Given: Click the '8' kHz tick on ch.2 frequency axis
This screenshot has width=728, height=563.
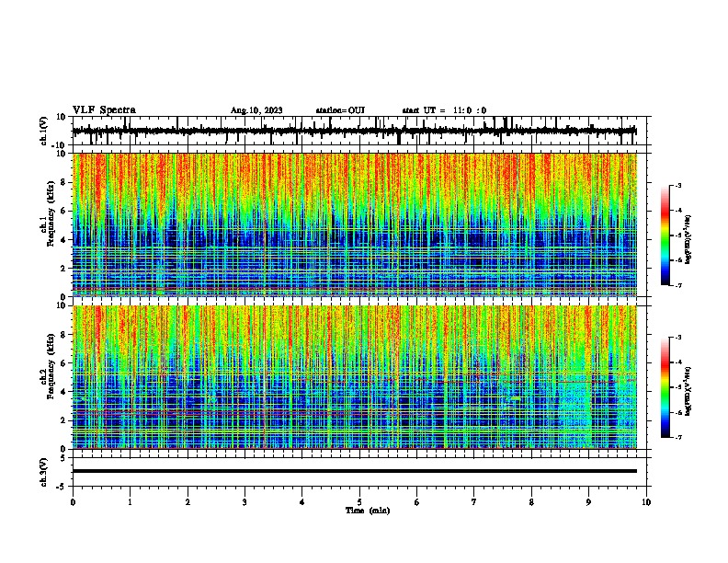Looking at the screenshot, I should click(x=63, y=335).
